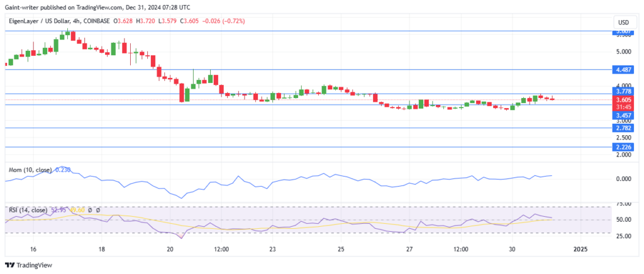Click the 12:00 label between 27 and 30

coord(461,249)
